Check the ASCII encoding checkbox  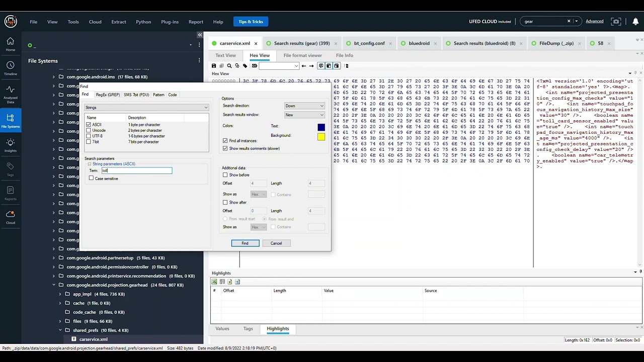click(x=89, y=125)
